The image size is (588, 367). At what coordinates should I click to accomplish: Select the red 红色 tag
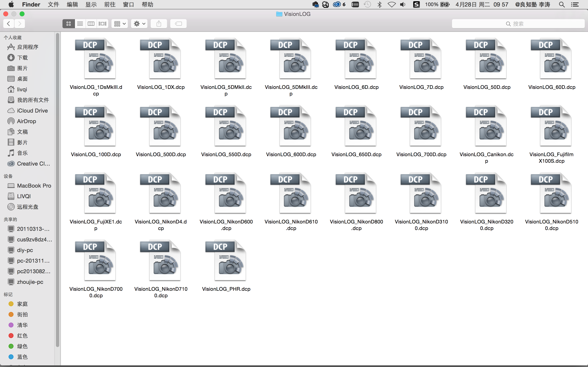[x=22, y=335]
